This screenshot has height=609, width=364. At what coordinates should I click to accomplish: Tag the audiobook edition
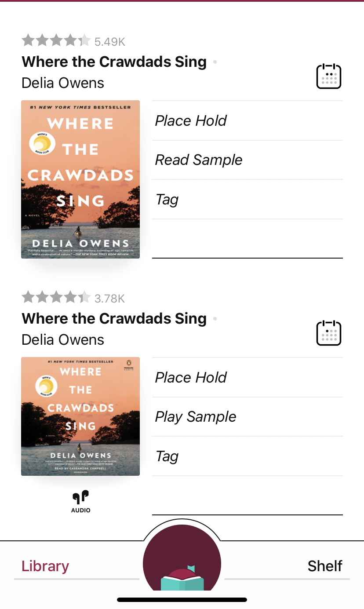tap(167, 456)
